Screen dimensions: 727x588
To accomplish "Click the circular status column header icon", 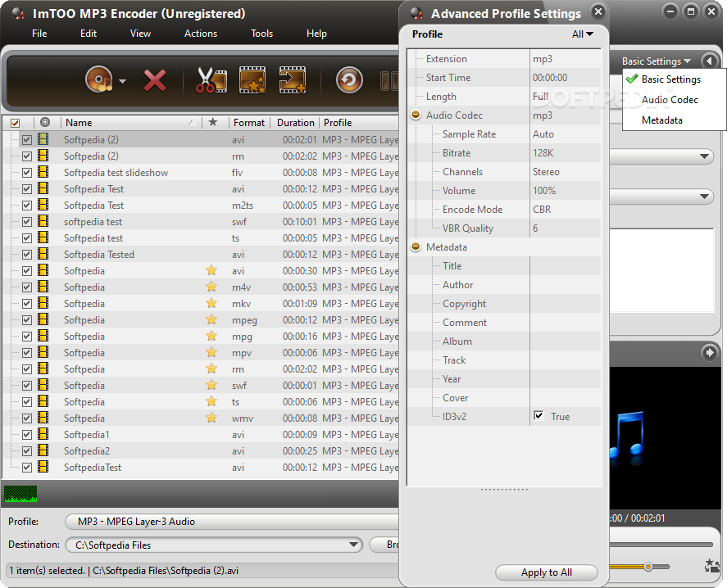I will tap(45, 122).
